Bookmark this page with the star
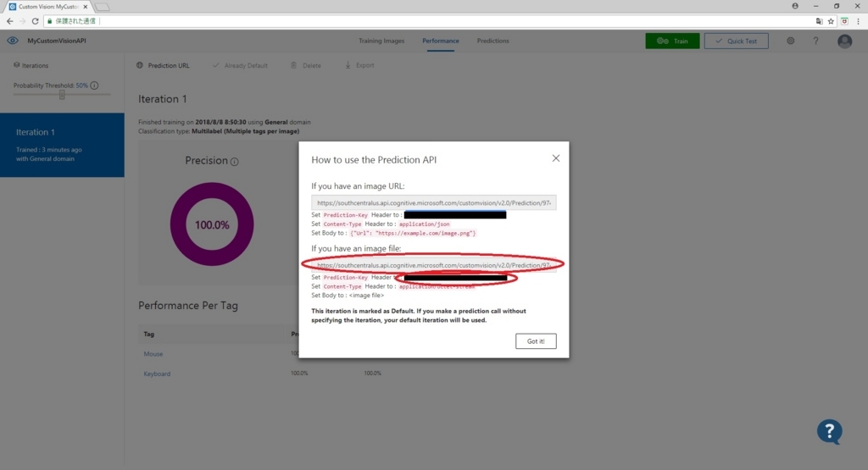Viewport: 868px width, 470px height. tap(831, 21)
